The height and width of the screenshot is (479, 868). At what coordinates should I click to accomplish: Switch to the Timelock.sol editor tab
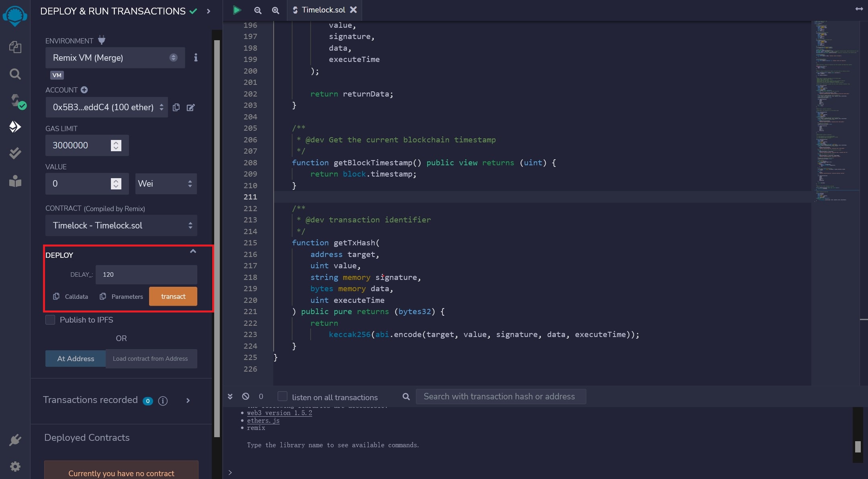coord(323,10)
